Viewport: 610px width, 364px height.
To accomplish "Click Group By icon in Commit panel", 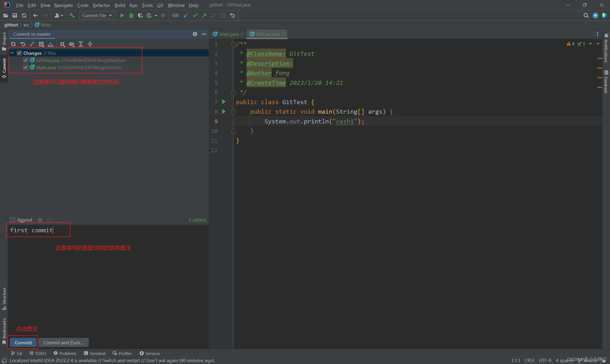I will click(x=62, y=44).
